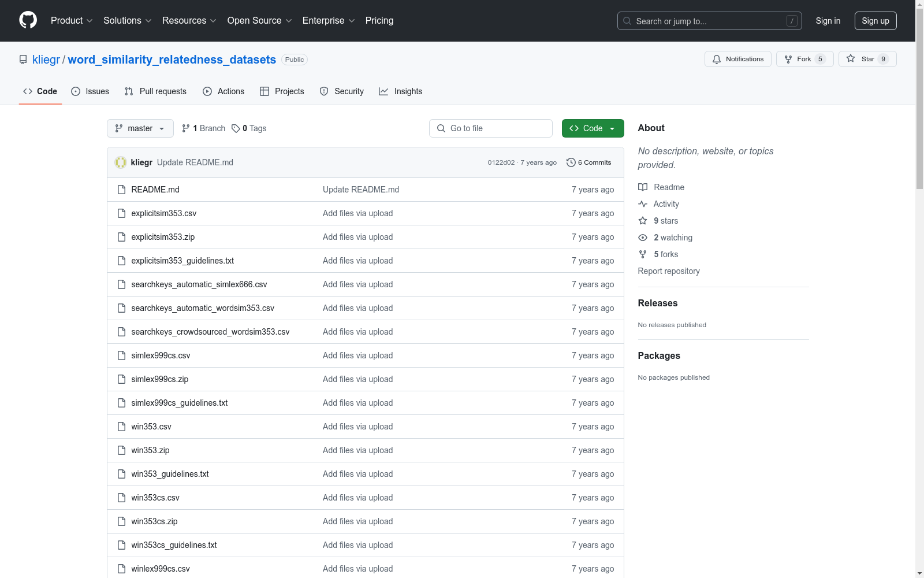Select the Code tab
This screenshot has width=924, height=578.
point(40,91)
